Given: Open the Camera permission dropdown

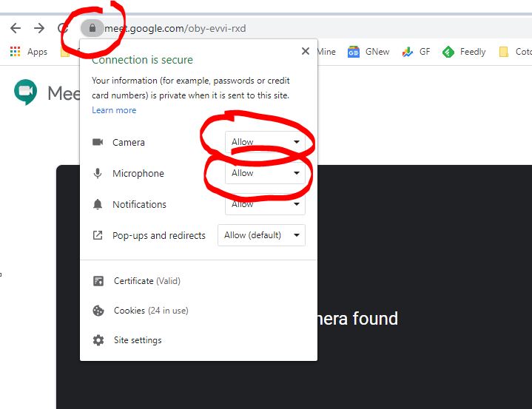Looking at the screenshot, I should 265,142.
